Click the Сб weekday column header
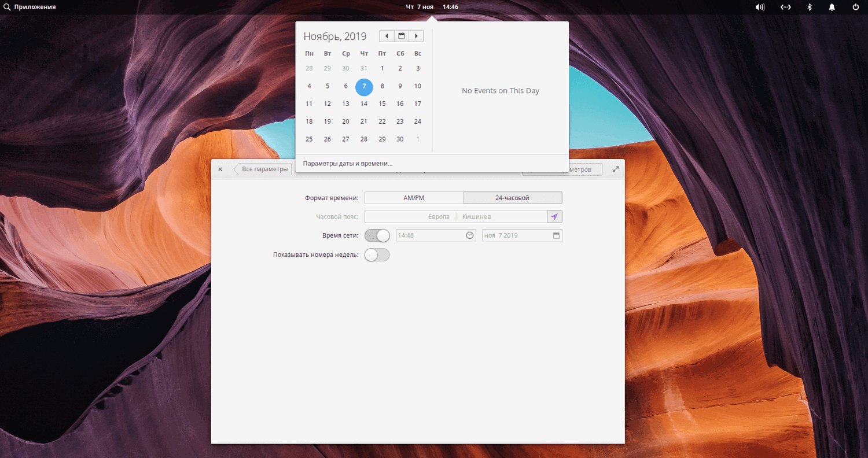The height and width of the screenshot is (458, 868). coord(400,54)
